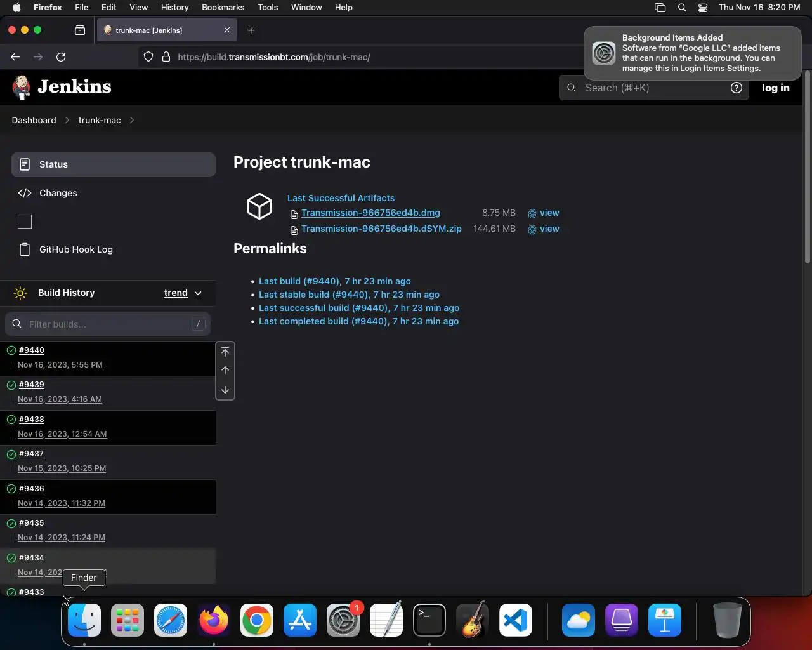Click fingerprint icon for the dmg artifact
Image resolution: width=812 pixels, height=650 pixels.
point(532,214)
